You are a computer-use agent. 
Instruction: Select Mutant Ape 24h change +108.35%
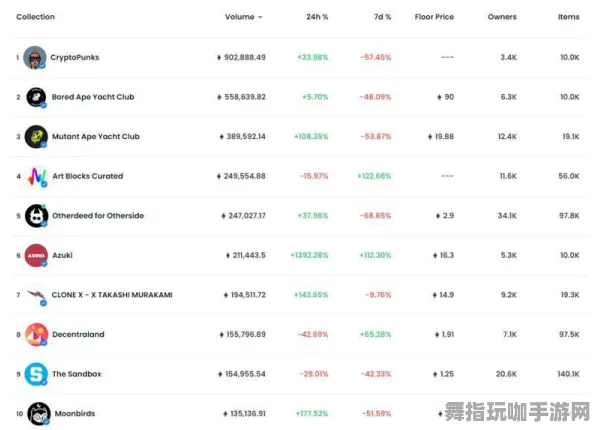coord(311,136)
